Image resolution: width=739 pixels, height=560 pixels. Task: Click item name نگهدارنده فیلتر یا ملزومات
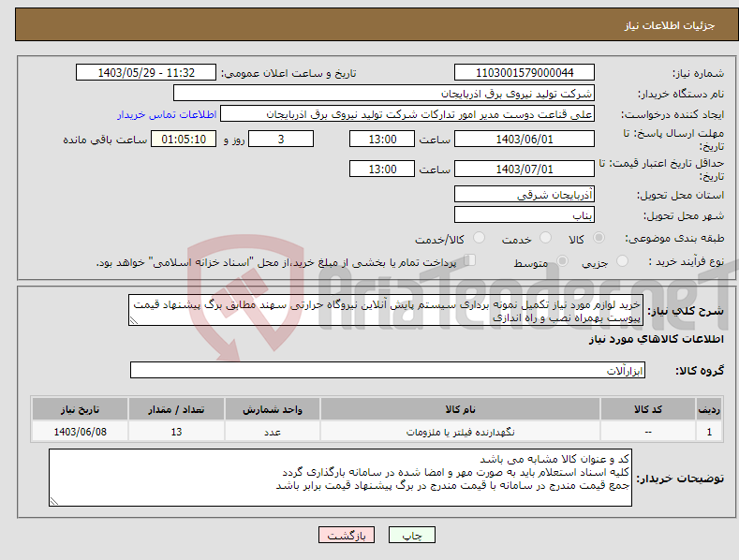click(x=460, y=432)
